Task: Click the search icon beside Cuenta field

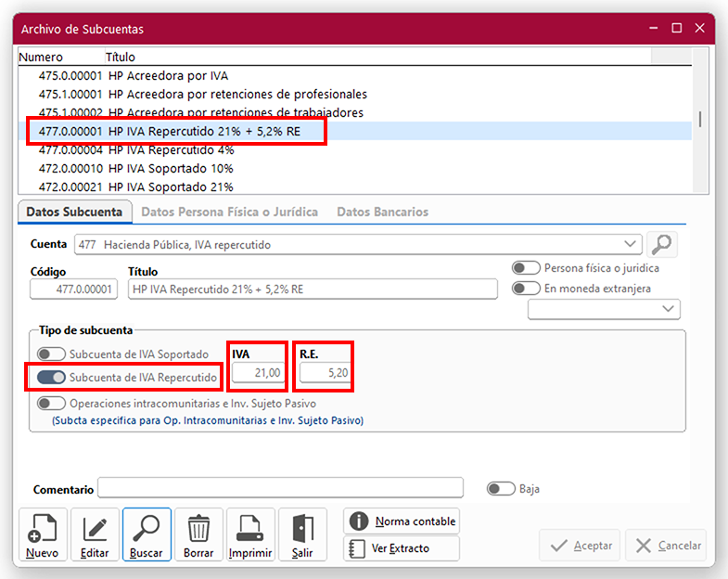Action: point(663,244)
